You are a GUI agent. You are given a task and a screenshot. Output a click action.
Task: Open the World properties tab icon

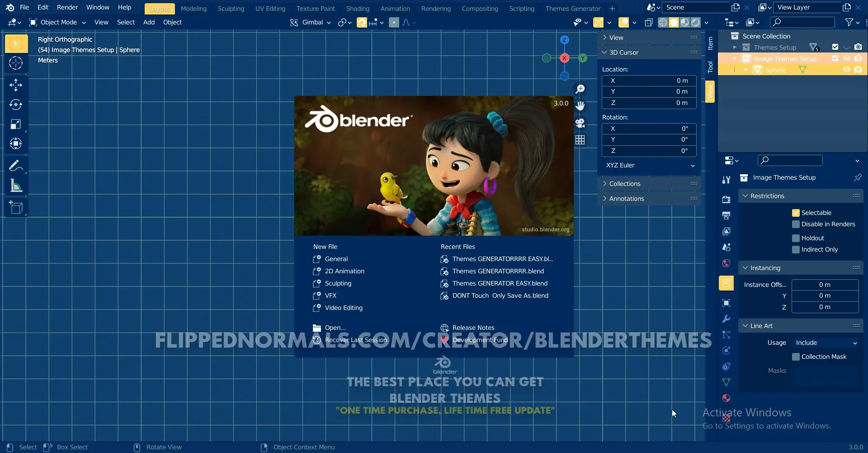pos(726,263)
